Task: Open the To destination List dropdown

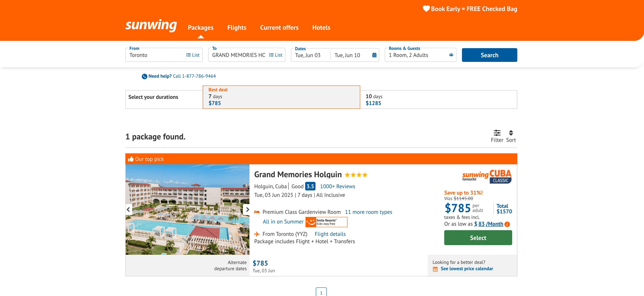Action: tap(276, 55)
